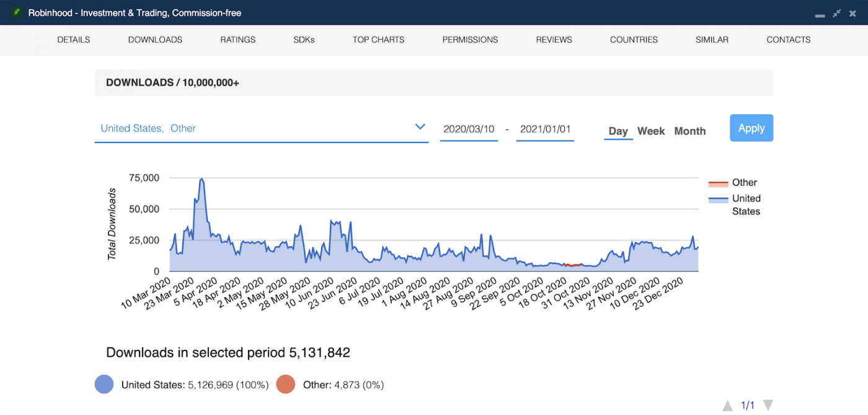
Task: Click the 1/1 page indicator
Action: click(747, 404)
